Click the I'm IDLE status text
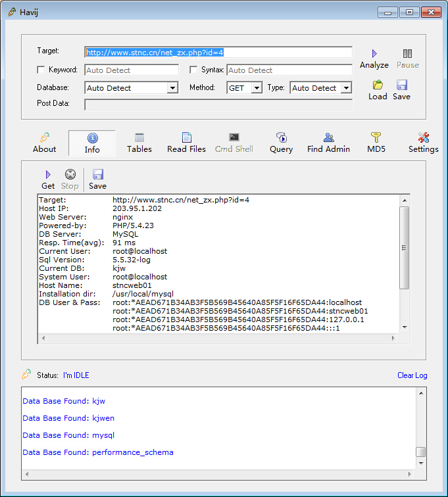 click(76, 375)
